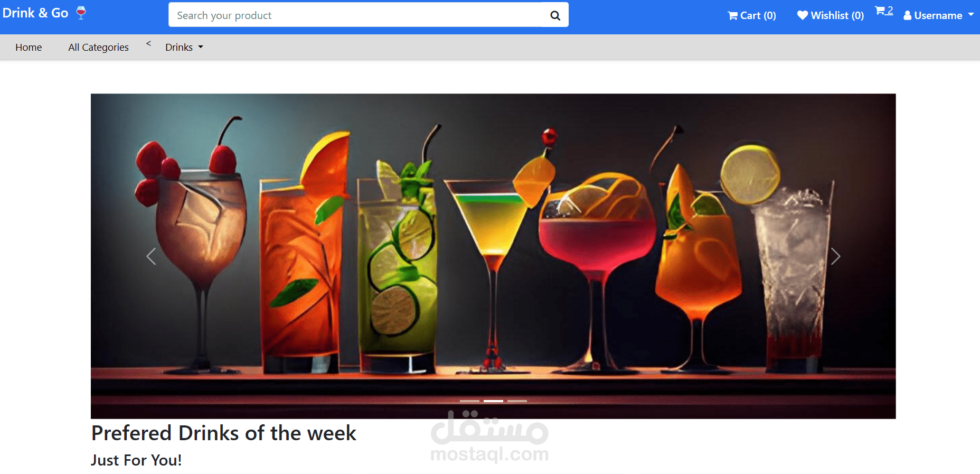Open the Cart (0) link
The image size is (980, 474).
click(x=752, y=16)
